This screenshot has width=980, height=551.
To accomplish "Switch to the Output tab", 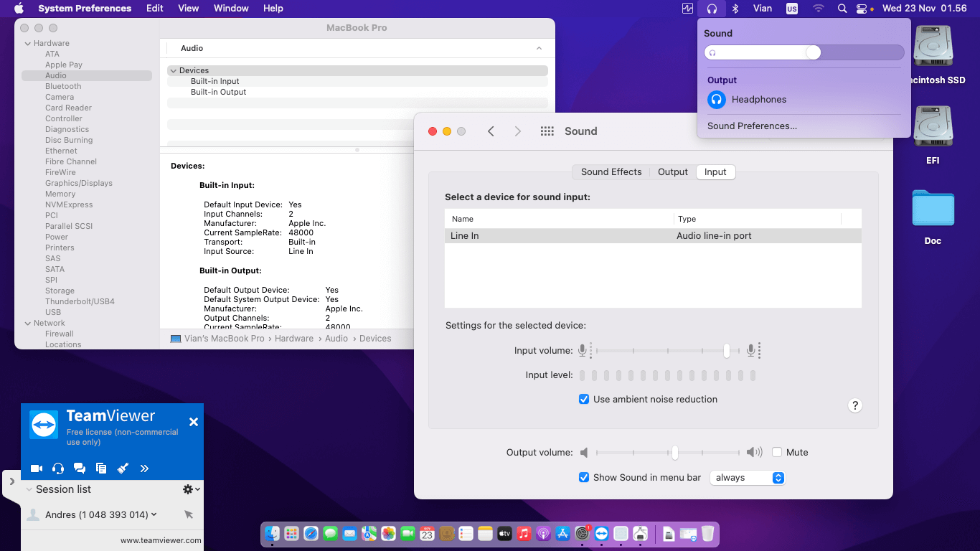I will tap(672, 172).
